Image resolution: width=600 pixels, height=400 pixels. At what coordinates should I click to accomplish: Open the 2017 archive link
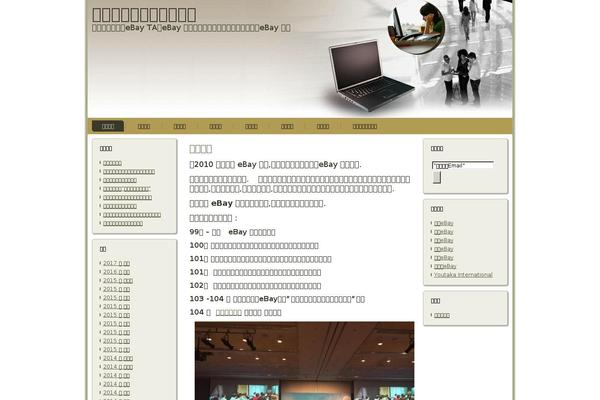(x=116, y=263)
